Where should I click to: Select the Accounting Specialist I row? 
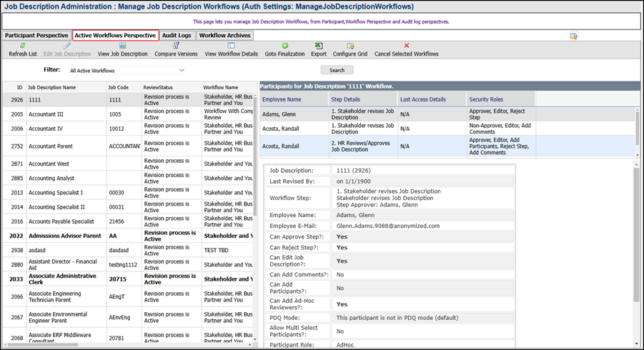point(128,192)
